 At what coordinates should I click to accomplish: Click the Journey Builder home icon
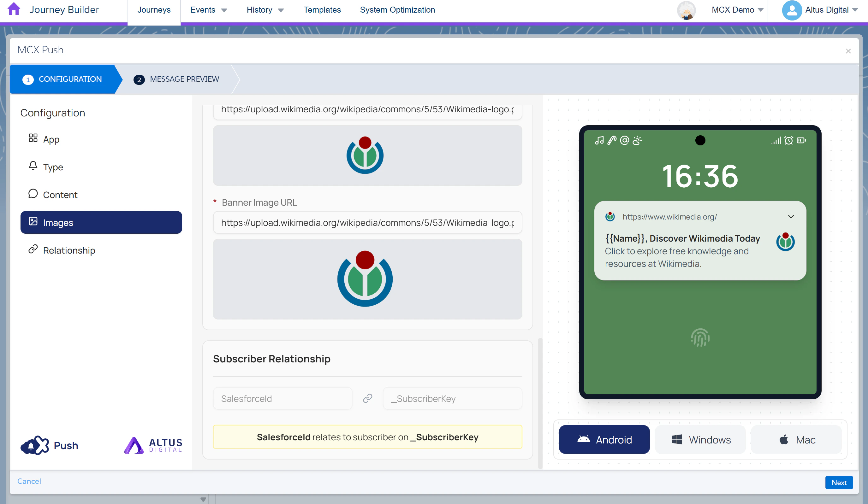coord(14,9)
